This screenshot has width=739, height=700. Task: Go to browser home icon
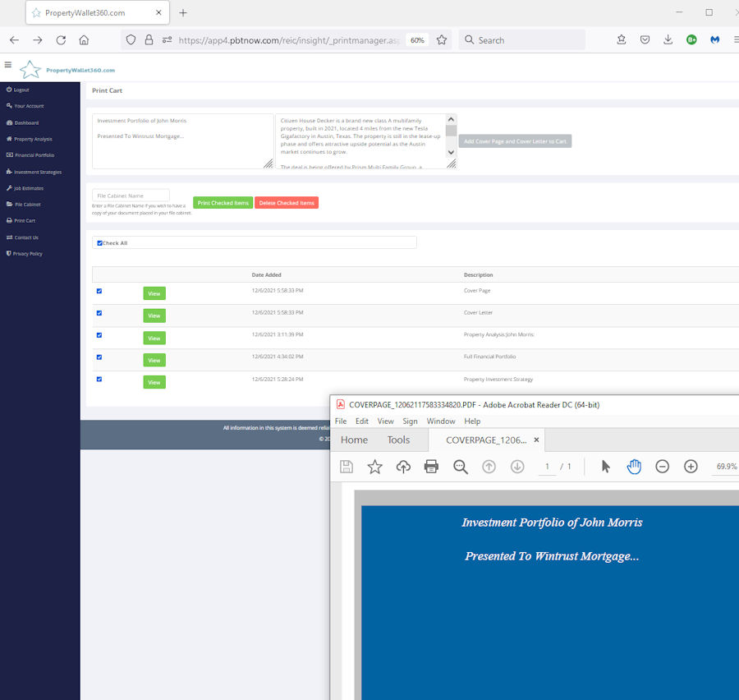pyautogui.click(x=84, y=40)
